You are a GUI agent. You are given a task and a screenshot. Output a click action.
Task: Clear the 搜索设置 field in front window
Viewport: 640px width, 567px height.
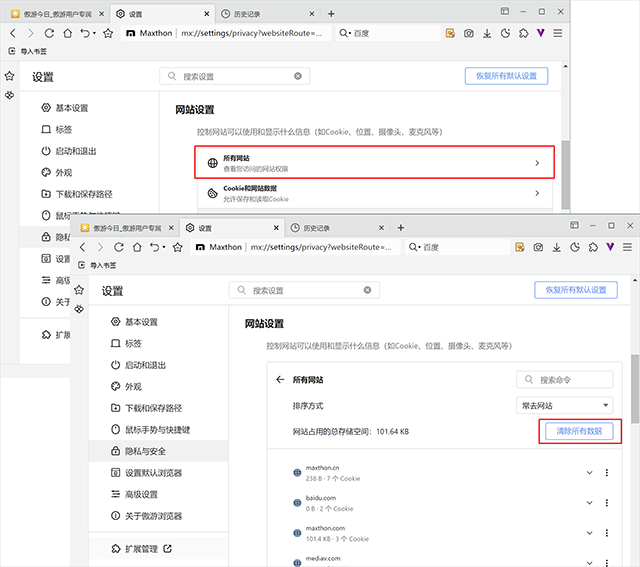[x=367, y=290]
